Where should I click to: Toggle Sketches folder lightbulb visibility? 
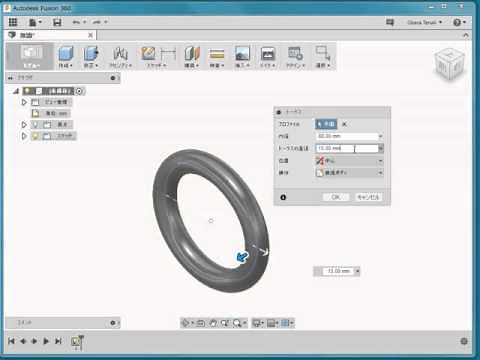35,136
